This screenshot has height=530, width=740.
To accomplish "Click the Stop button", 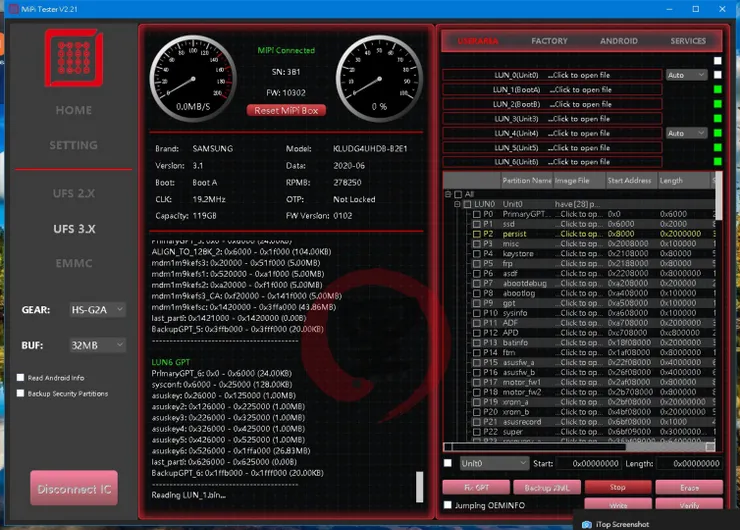I will tap(618, 487).
